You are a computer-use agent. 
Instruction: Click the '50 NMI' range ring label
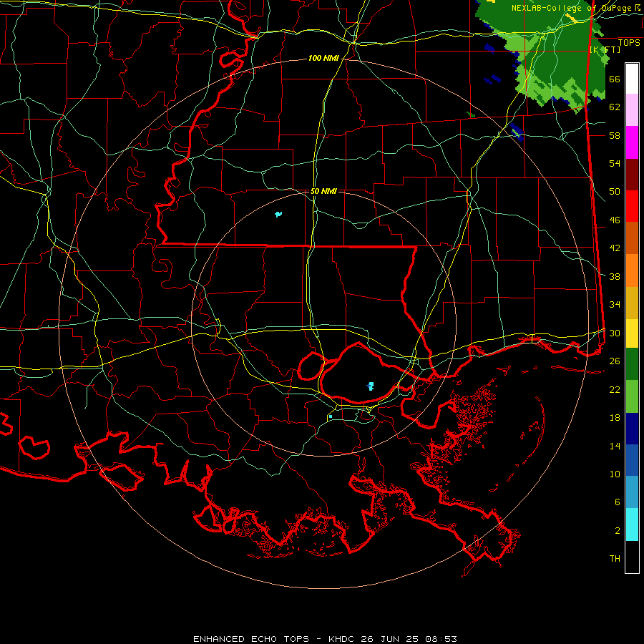[323, 191]
